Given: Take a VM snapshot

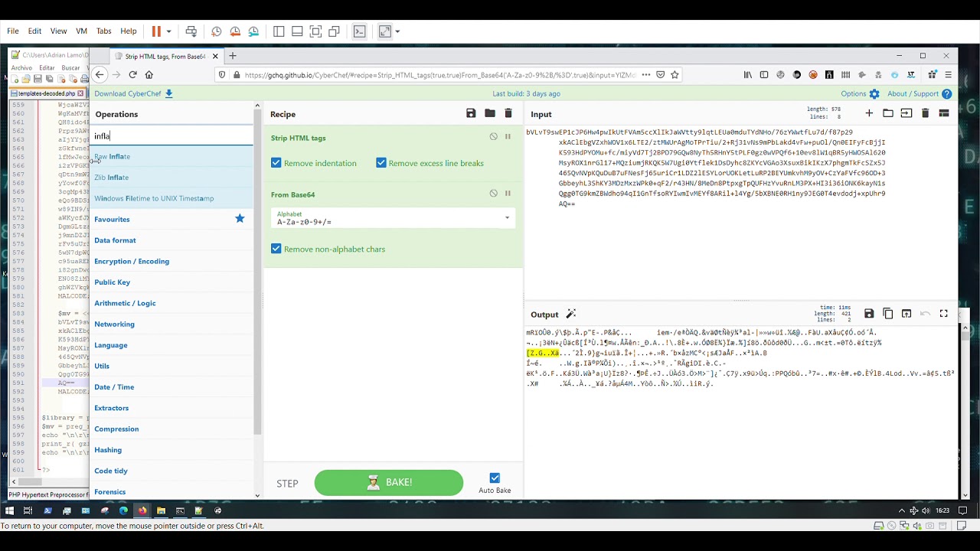Looking at the screenshot, I should tap(217, 31).
